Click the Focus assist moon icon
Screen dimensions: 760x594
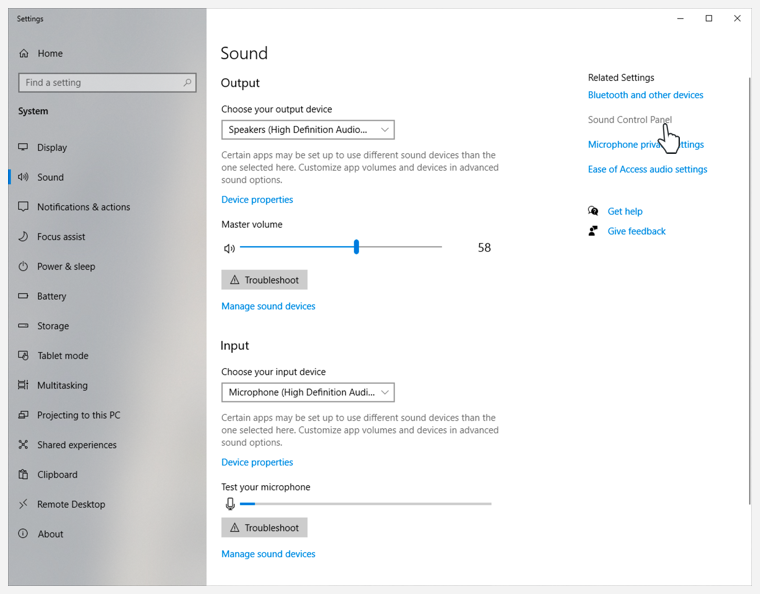pos(23,237)
